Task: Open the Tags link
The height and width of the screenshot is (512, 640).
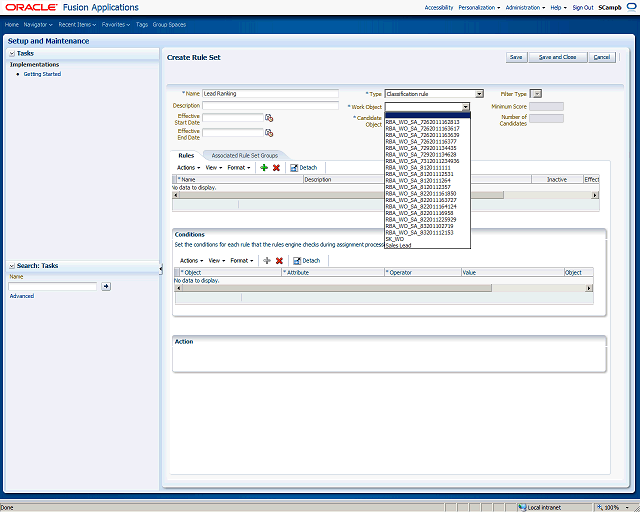Action: pyautogui.click(x=142, y=24)
